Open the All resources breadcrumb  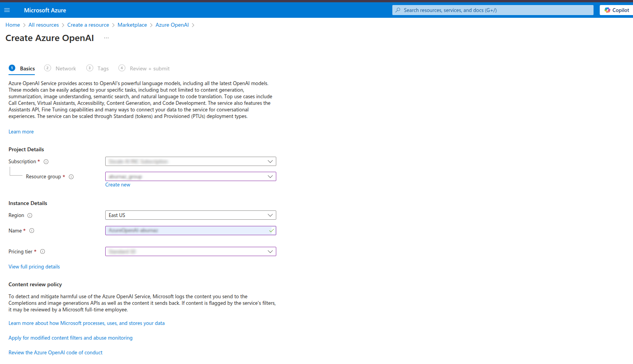(44, 25)
